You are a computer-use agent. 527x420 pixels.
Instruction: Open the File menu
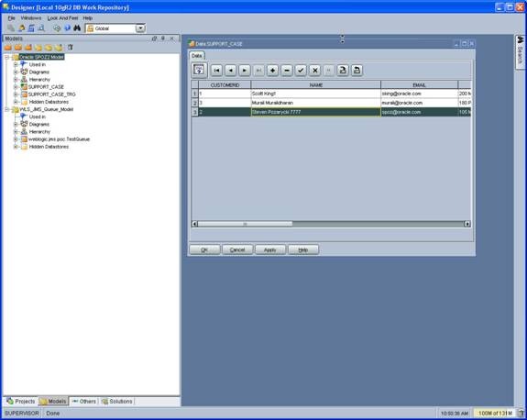pos(11,17)
